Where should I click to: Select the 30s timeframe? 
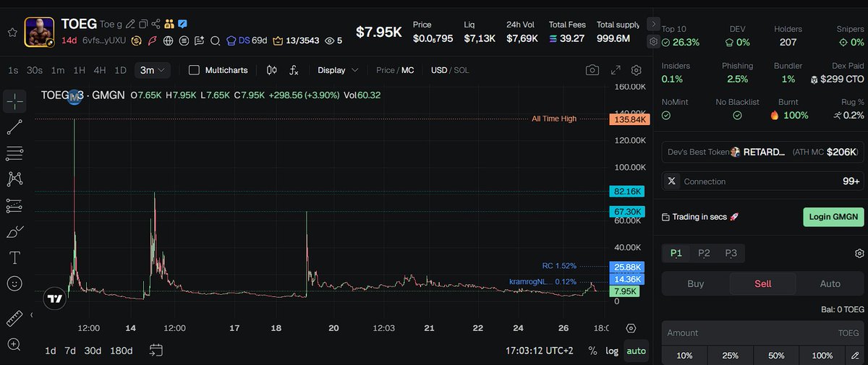pos(34,70)
